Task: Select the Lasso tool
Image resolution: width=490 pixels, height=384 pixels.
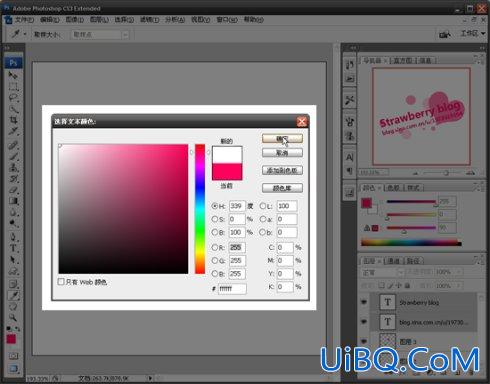Action: click(x=13, y=98)
